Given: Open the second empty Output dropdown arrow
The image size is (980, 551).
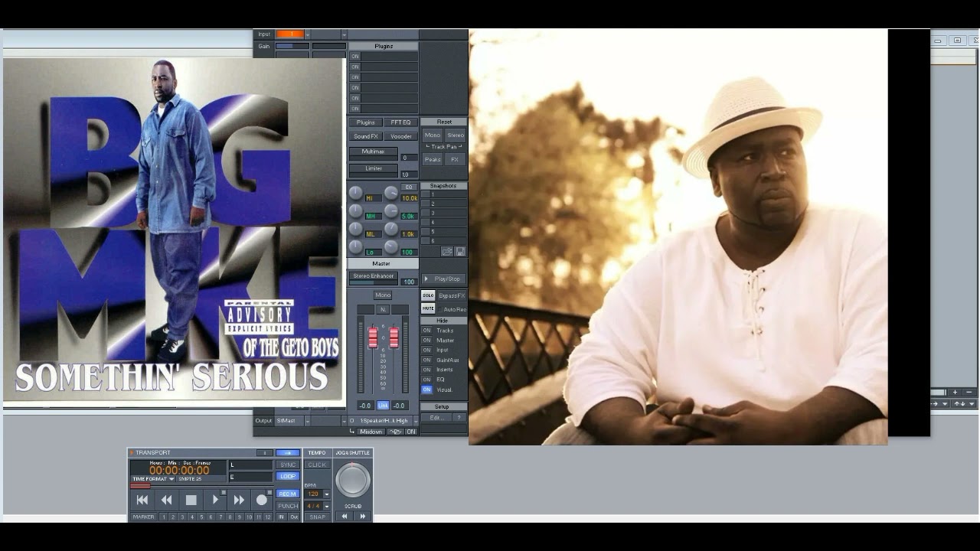Looking at the screenshot, I should coord(344,421).
